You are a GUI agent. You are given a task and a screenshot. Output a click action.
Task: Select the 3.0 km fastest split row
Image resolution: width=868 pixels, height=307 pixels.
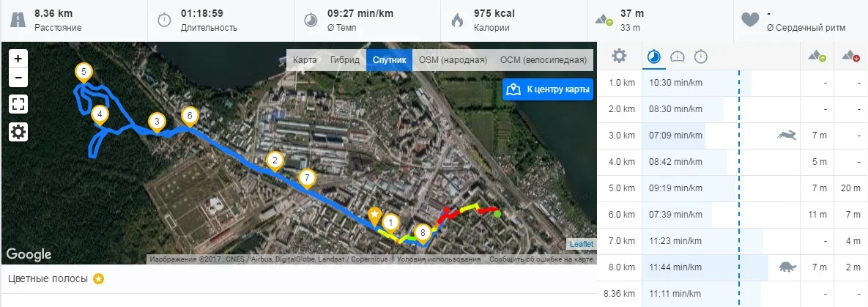(732, 136)
